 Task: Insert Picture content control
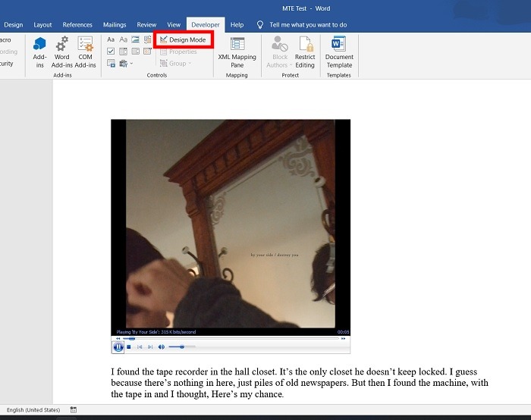pyautogui.click(x=136, y=39)
